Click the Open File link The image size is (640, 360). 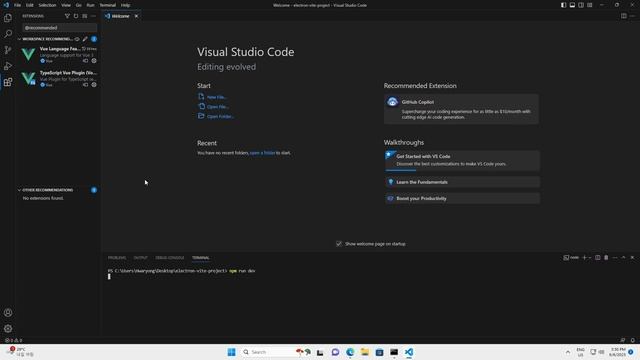point(218,107)
